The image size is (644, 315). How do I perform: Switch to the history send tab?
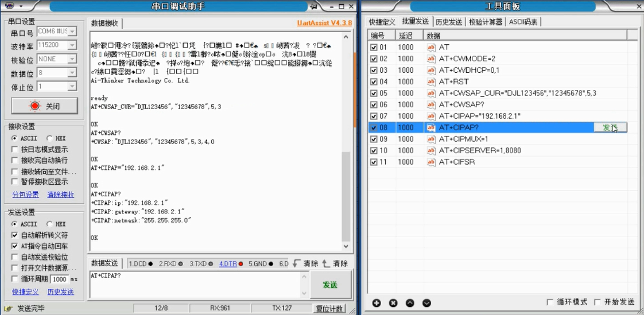(449, 22)
